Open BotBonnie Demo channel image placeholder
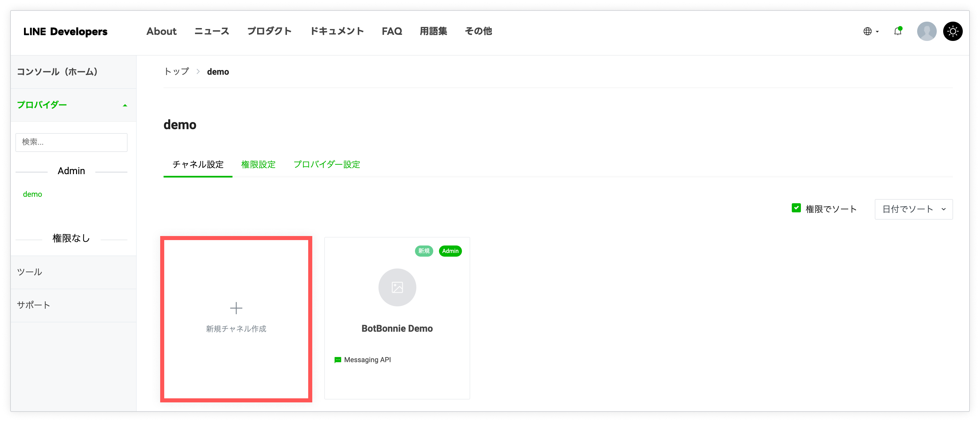The image size is (980, 422). [397, 287]
